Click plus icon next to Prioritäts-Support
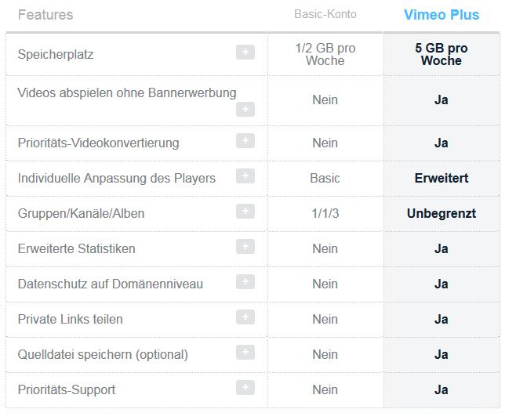 [245, 388]
